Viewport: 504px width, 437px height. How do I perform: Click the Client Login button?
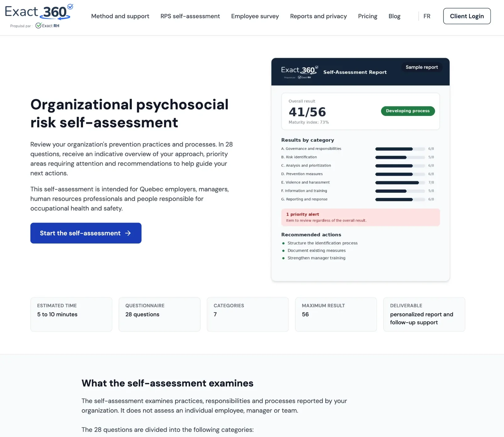(x=467, y=16)
